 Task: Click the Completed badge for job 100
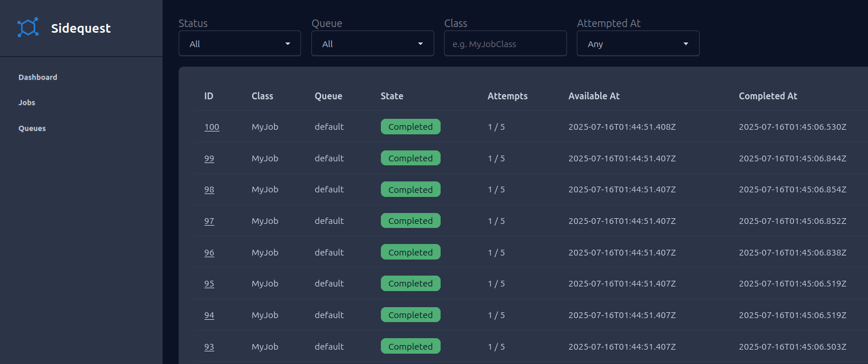point(410,127)
